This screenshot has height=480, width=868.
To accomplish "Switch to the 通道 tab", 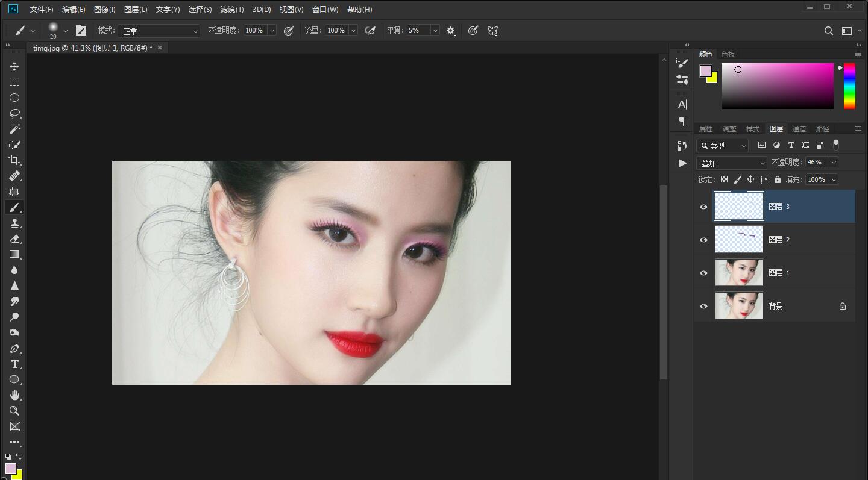I will coord(799,128).
